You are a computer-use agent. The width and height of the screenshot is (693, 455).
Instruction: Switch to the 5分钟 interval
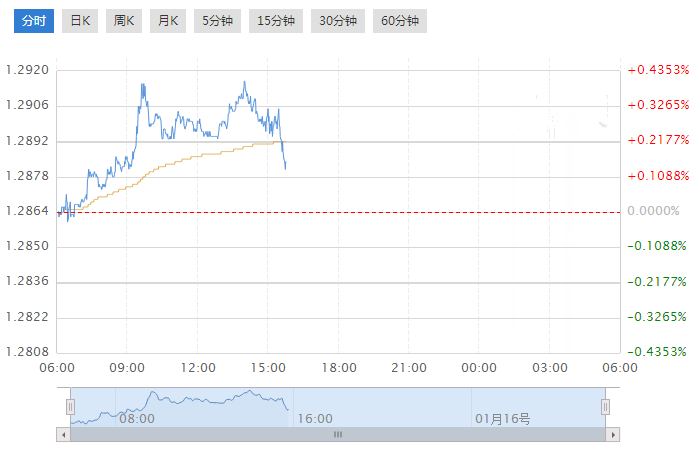[216, 20]
